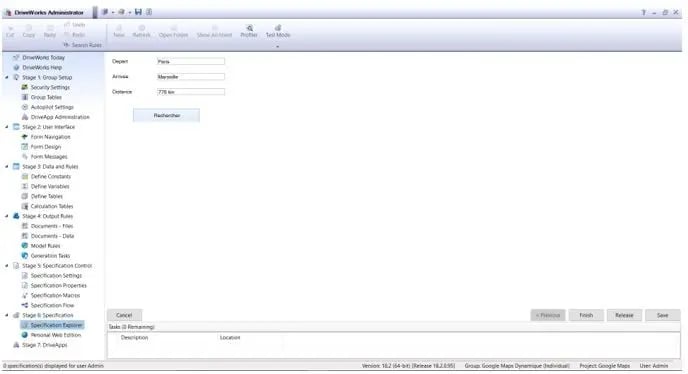Click the DriveApp Administration icon
This screenshot has width=688, height=374.
(25, 117)
